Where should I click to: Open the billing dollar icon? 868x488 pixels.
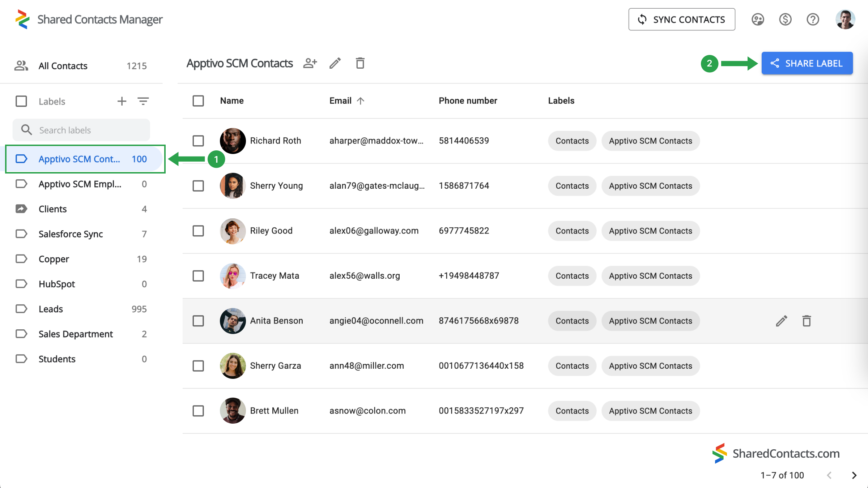click(785, 19)
